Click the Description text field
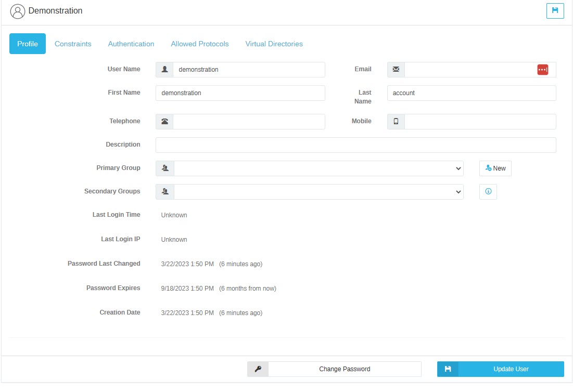 pos(356,145)
